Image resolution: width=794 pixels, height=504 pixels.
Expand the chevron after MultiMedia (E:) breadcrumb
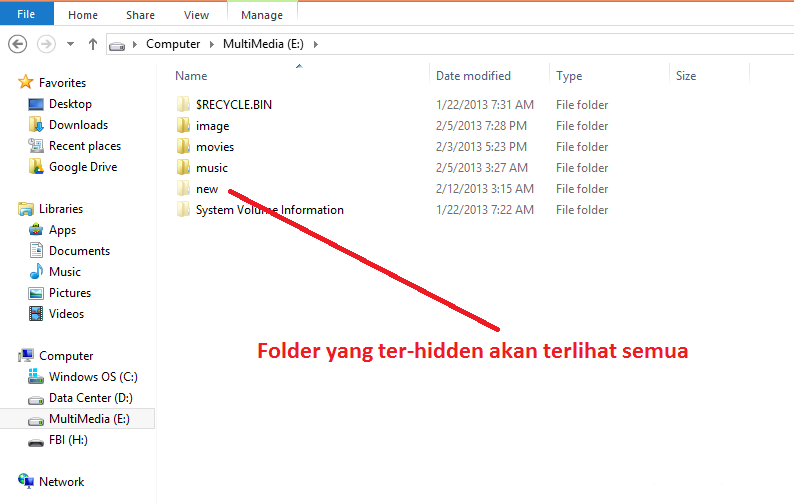[315, 45]
